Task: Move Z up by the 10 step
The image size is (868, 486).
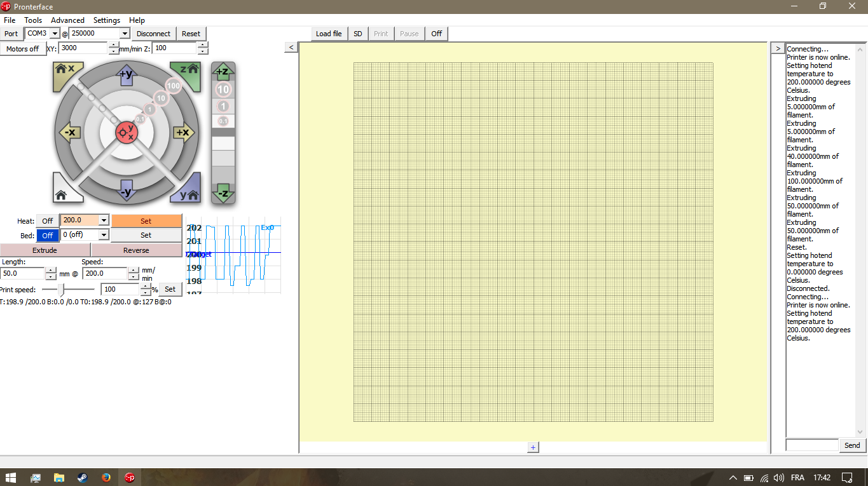Action: click(223, 90)
